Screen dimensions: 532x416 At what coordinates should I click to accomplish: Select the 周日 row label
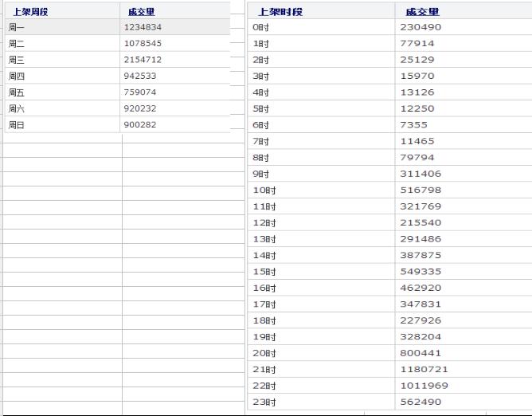tap(16, 125)
